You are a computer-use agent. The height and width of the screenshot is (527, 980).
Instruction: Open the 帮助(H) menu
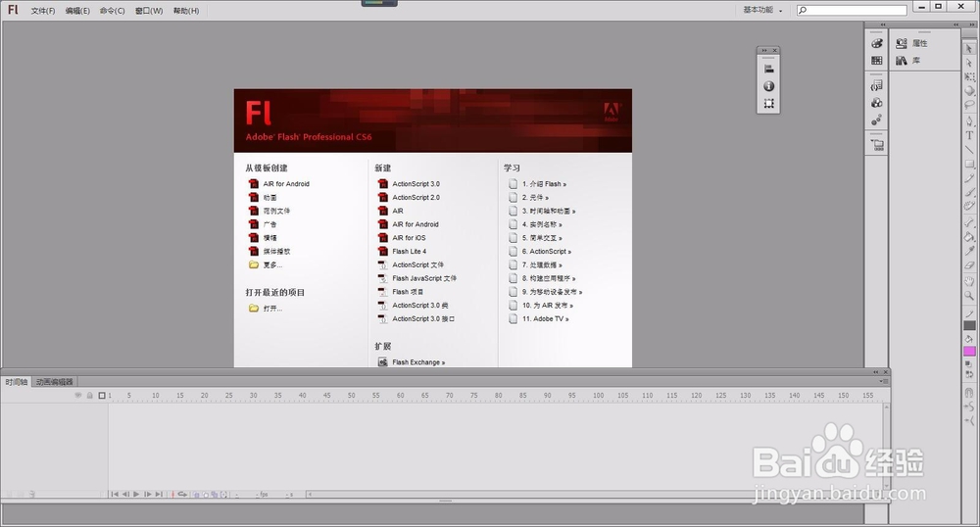(x=186, y=11)
